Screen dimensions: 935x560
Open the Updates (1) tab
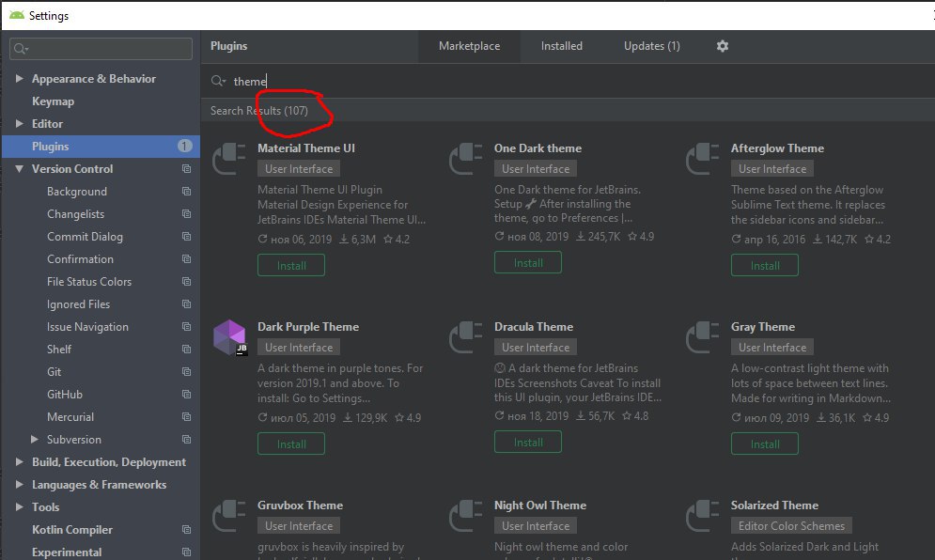click(652, 46)
